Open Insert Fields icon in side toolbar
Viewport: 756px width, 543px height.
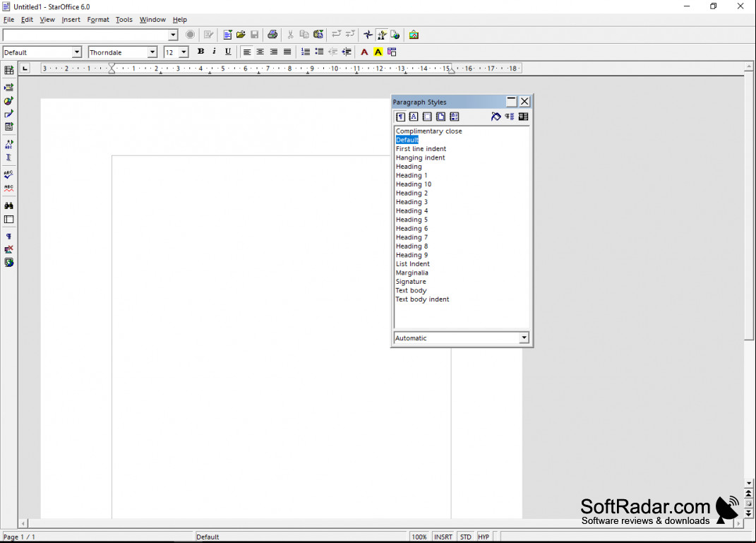click(8, 88)
